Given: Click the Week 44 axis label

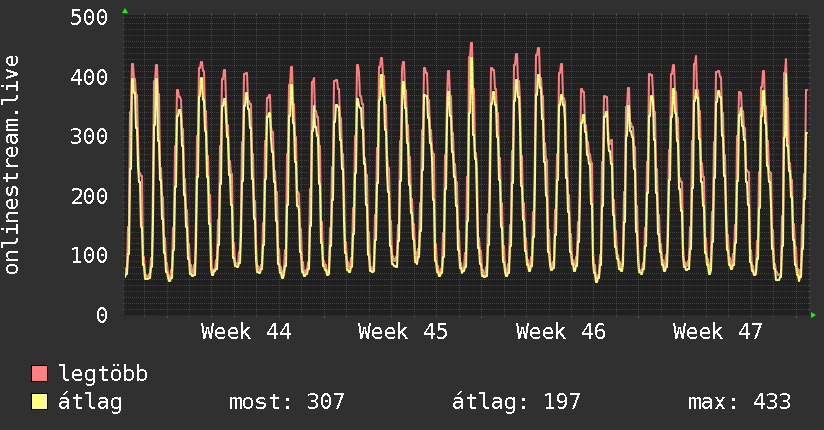Looking at the screenshot, I should (x=246, y=332).
